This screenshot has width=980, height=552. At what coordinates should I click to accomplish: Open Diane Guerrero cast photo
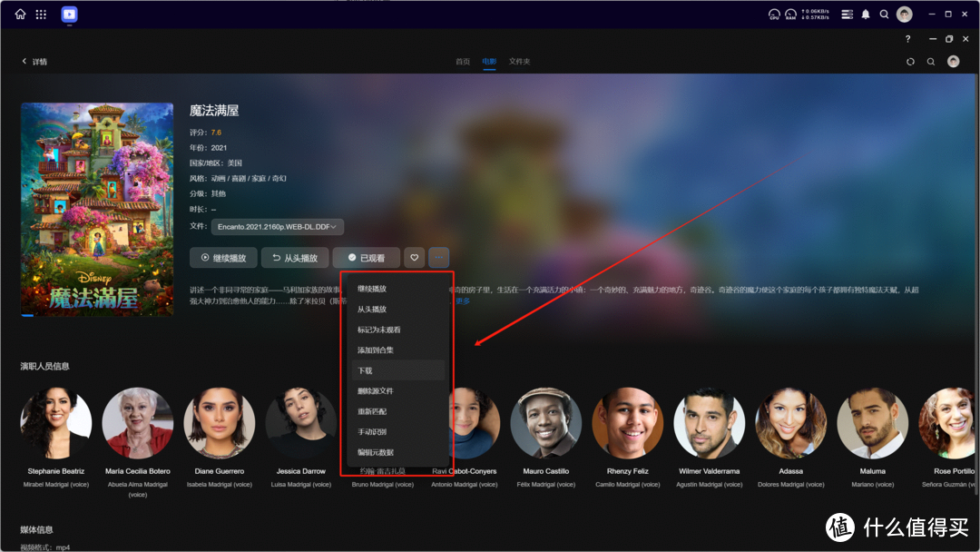[x=220, y=423]
